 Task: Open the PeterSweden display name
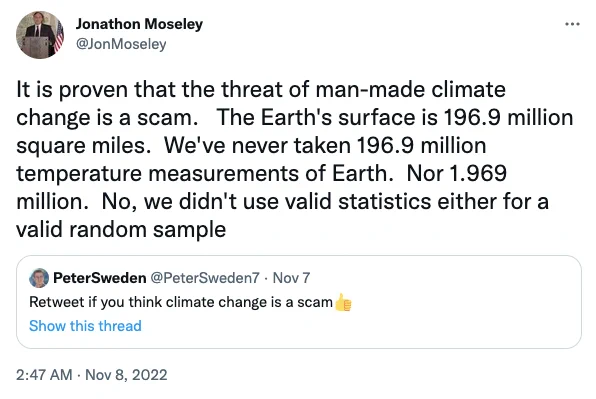[x=100, y=278]
